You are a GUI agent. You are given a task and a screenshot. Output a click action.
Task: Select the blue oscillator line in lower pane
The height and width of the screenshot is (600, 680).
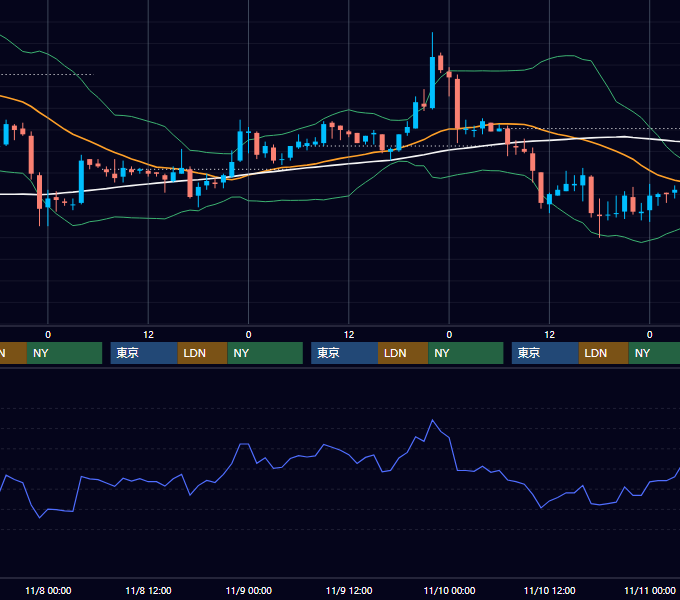point(347,455)
